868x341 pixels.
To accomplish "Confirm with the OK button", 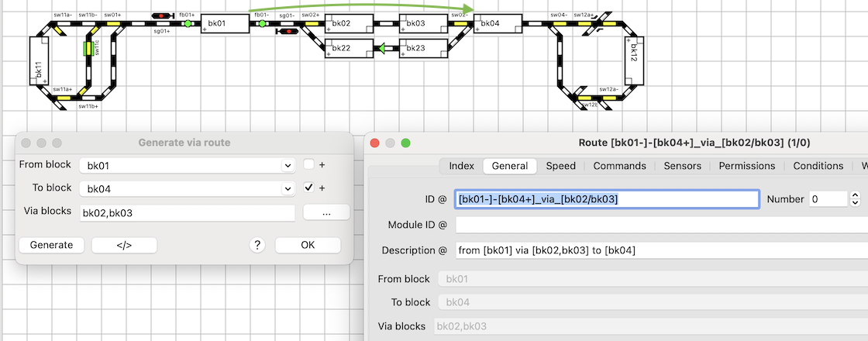I will (x=308, y=245).
